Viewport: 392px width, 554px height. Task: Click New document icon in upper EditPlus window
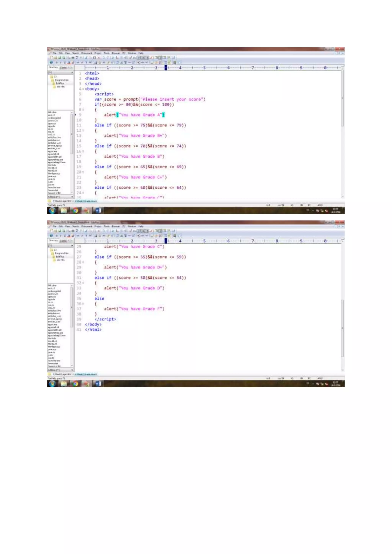51,58
